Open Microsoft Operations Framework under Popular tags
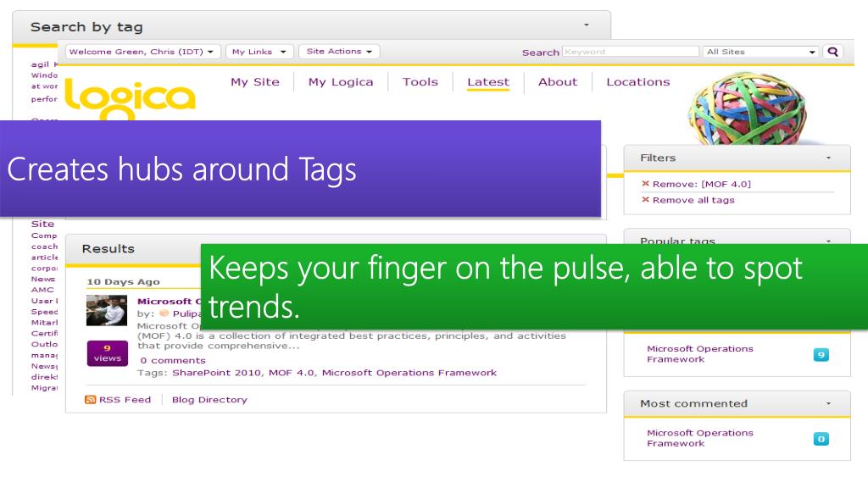 (699, 354)
